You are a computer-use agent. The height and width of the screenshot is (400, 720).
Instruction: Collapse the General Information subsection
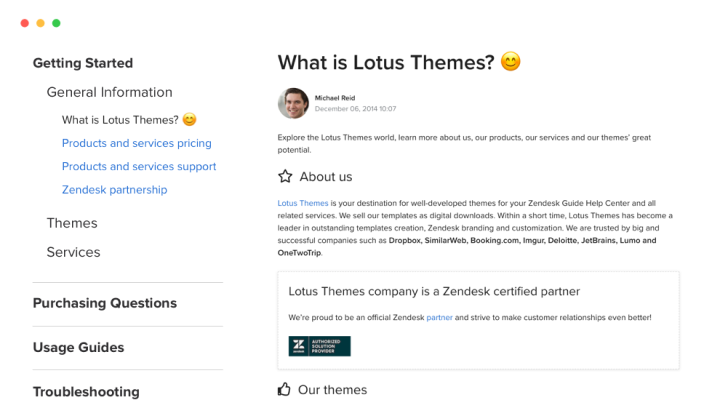tap(109, 92)
